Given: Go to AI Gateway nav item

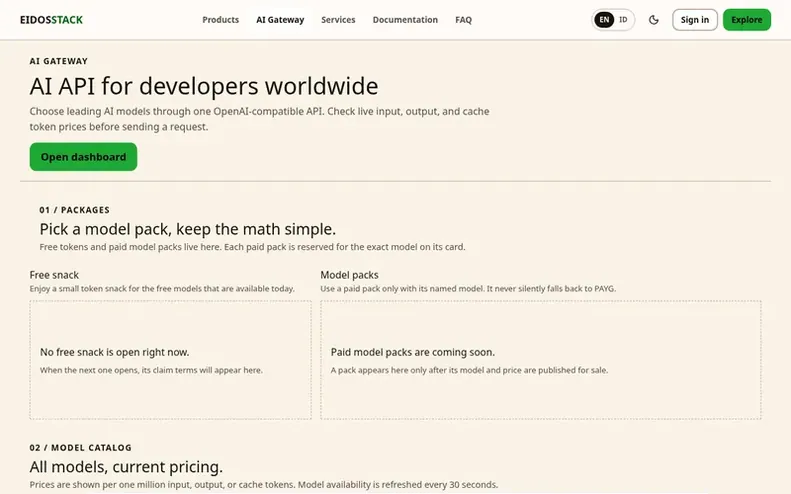Looking at the screenshot, I should [x=280, y=20].
